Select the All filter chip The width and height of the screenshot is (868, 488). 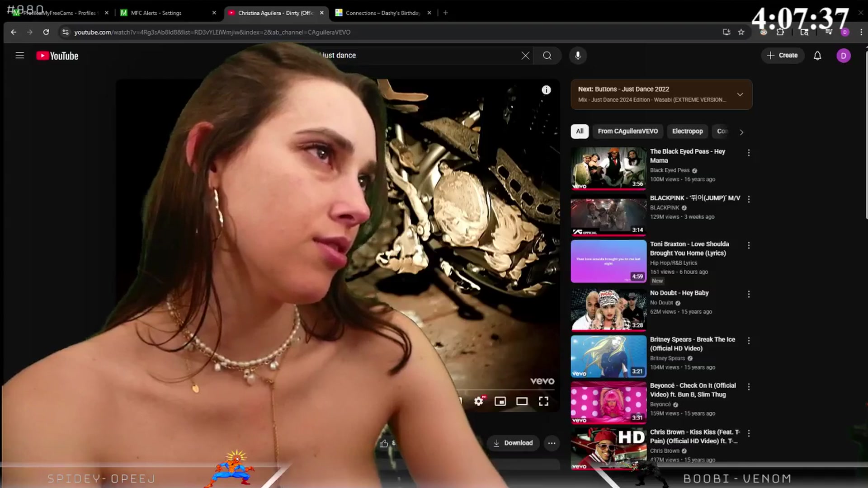coord(580,131)
